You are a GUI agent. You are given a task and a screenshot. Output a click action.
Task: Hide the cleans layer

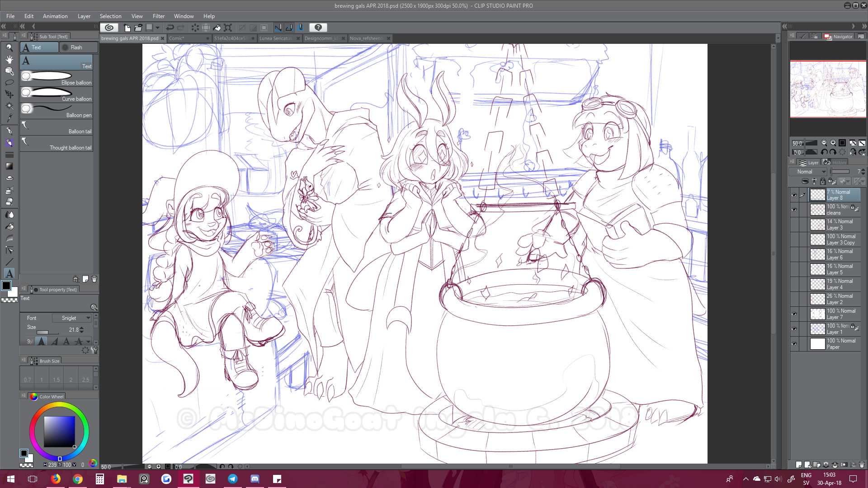(x=794, y=210)
